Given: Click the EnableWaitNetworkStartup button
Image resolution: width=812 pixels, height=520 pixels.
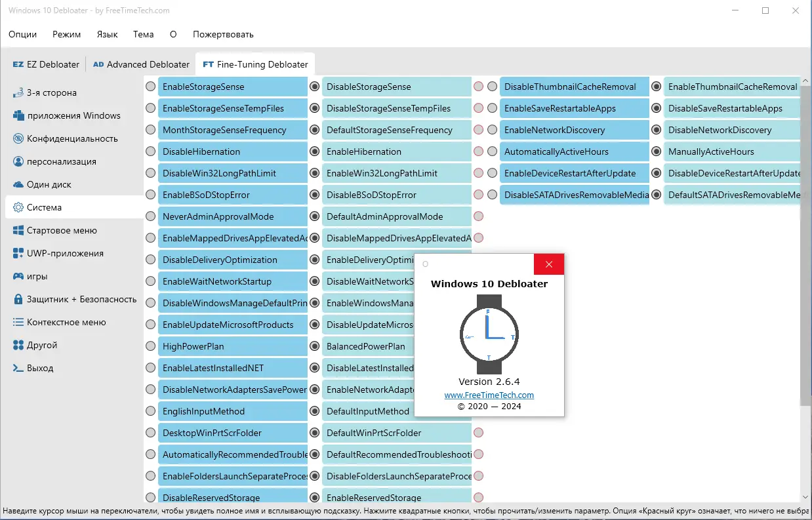Looking at the screenshot, I should point(233,281).
